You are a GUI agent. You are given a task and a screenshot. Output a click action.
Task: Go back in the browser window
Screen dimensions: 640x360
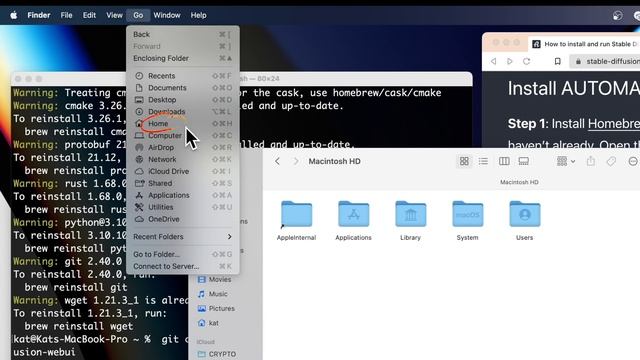point(493,61)
